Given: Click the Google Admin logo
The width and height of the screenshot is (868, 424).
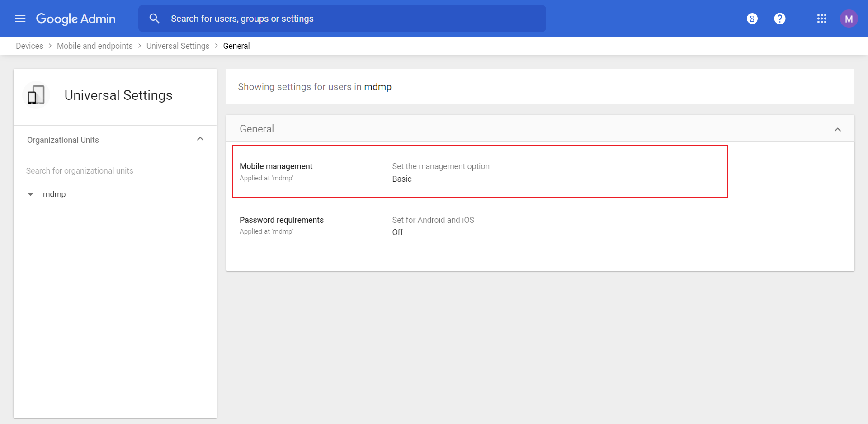Looking at the screenshot, I should coord(76,19).
